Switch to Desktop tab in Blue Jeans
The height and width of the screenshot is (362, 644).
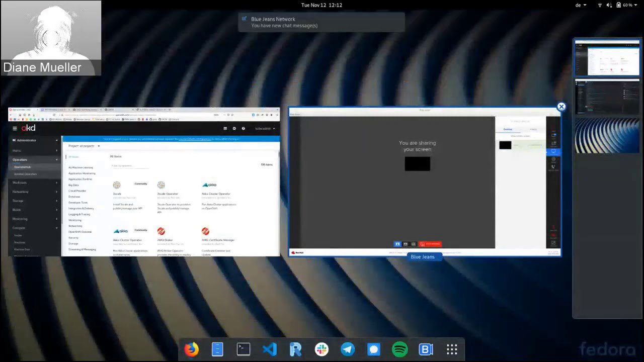[x=508, y=129]
